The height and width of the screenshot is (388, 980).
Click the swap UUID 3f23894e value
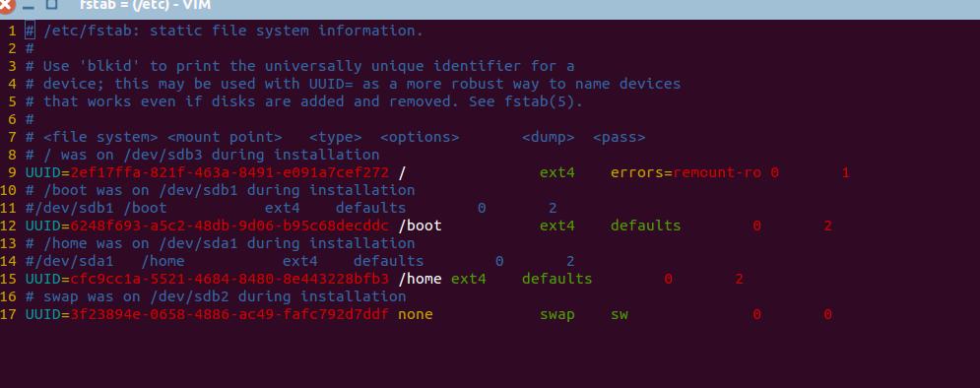(229, 314)
